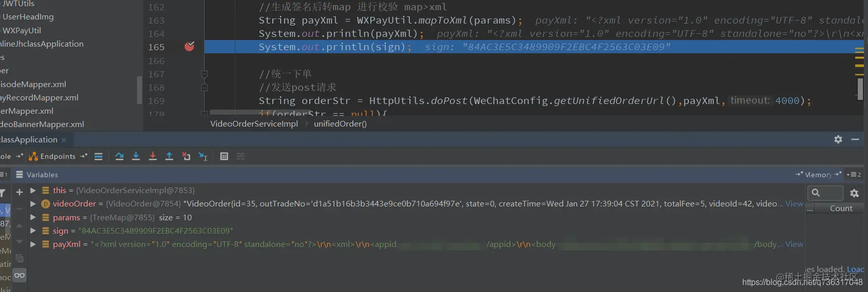Open PlayRecordMapper.xml in project tree
The width and height of the screenshot is (868, 292).
click(39, 97)
